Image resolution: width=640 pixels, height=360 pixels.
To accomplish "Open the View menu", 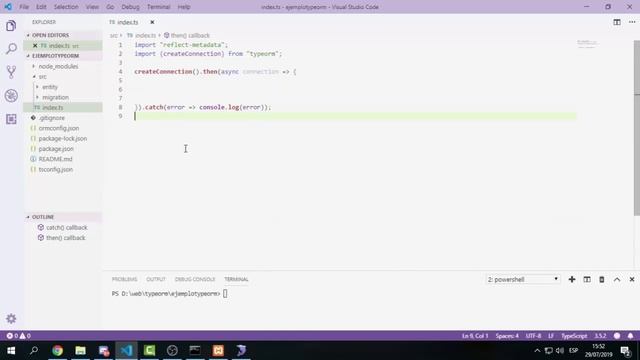I will tap(92, 7).
